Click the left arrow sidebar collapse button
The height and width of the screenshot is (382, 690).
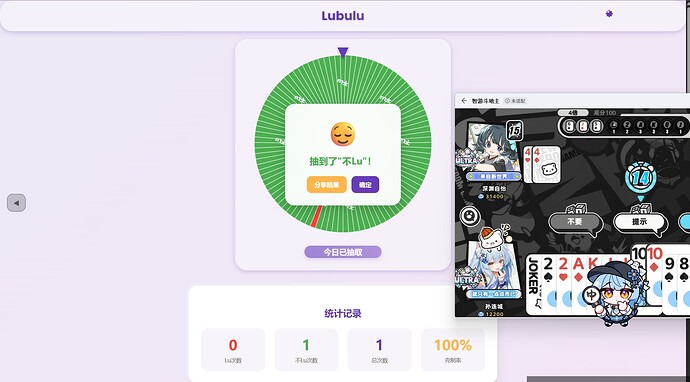coord(16,203)
